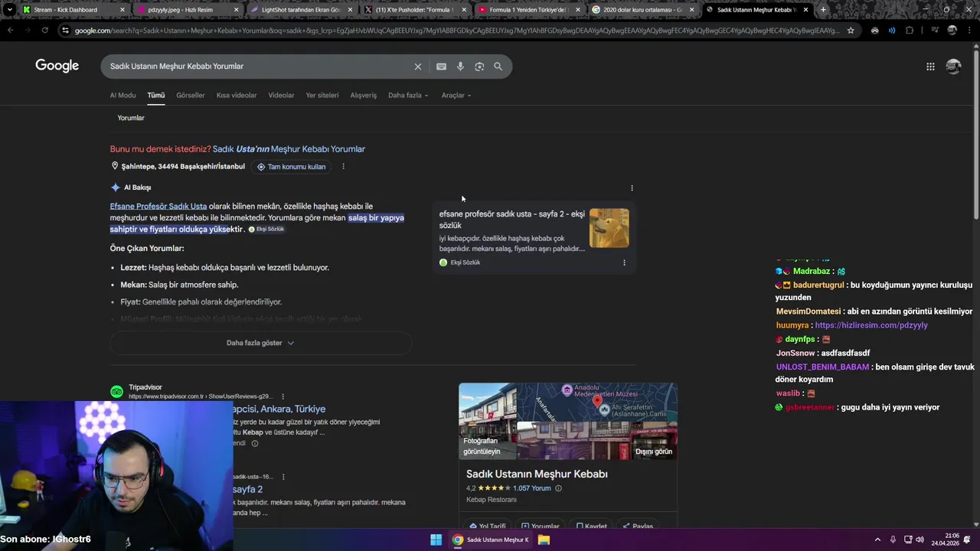
Task: Click Fotoğrafları görüntüleyin photo thumbnail
Action: click(488, 420)
